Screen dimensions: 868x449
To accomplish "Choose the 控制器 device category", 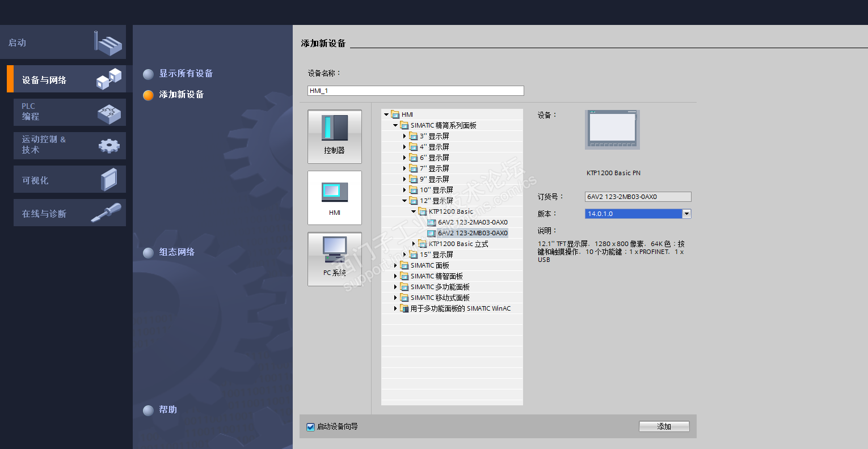I will coord(335,137).
